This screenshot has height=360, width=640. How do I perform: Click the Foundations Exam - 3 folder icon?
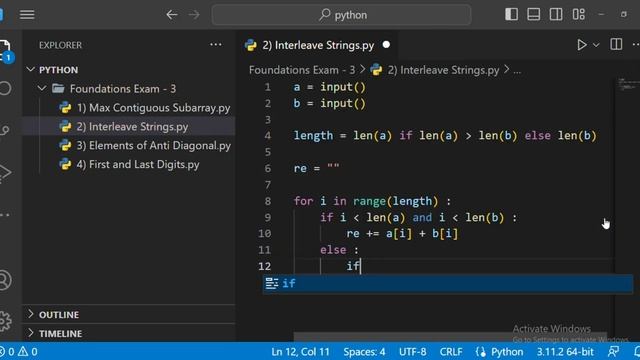(x=58, y=88)
